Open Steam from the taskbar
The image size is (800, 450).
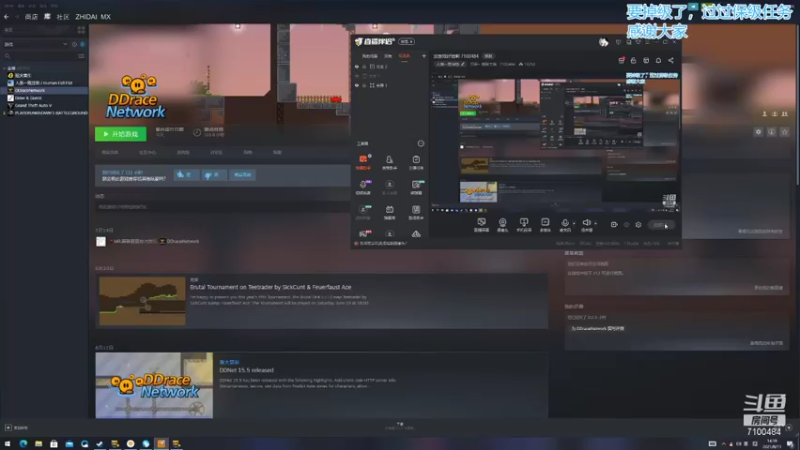100,444
